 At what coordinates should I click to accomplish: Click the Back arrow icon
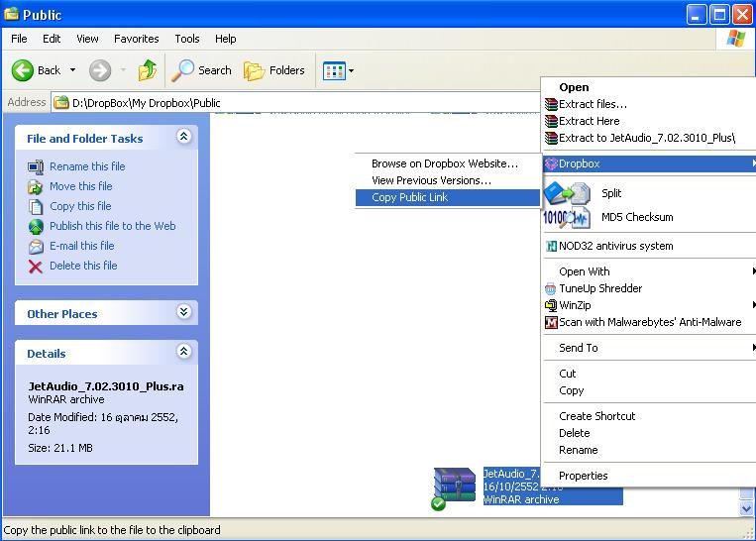pos(22,70)
